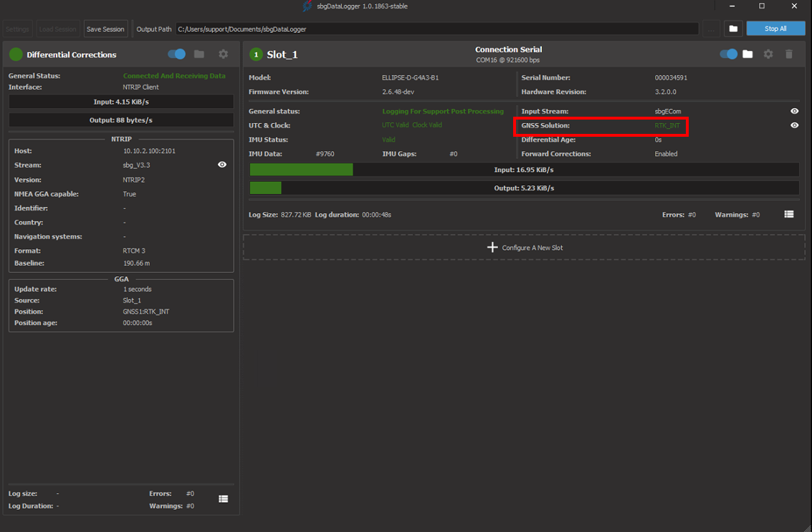View the Input Stream sbgECom details

point(794,112)
